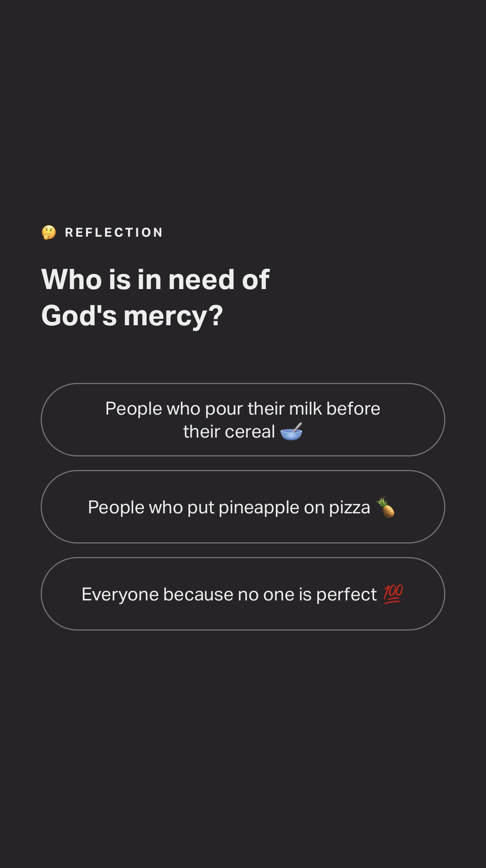Click the pineapple emoji
Image resolution: width=486 pixels, height=868 pixels.
click(386, 507)
